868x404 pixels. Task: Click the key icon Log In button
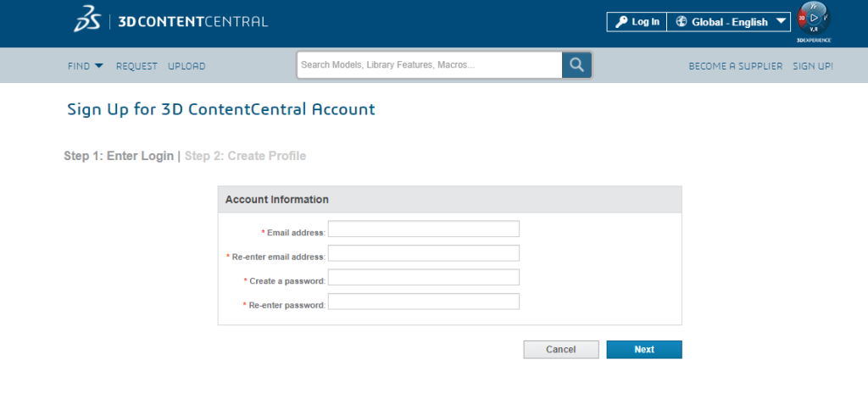pos(637,22)
